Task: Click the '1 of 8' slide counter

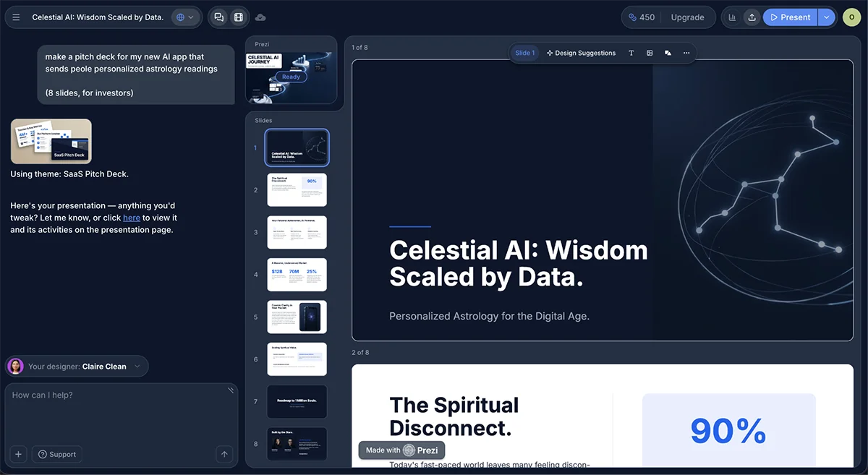Action: [359, 48]
